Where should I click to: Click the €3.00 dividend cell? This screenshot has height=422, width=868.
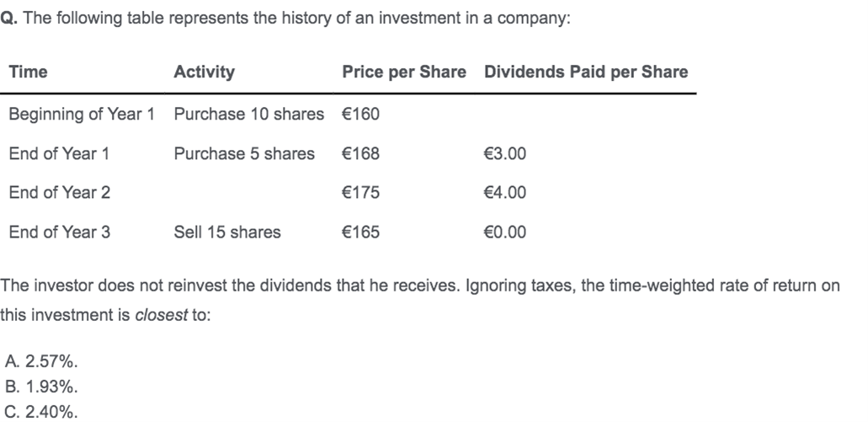505,153
